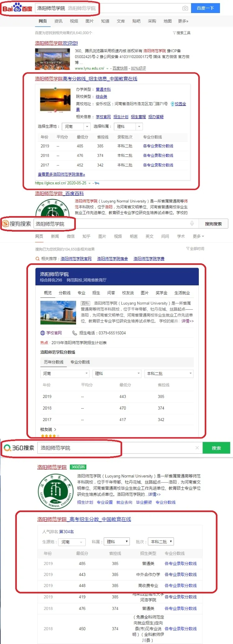This screenshot has height=644, width=233.
Task: Expand 校友说 chevron
Action: tap(55, 429)
